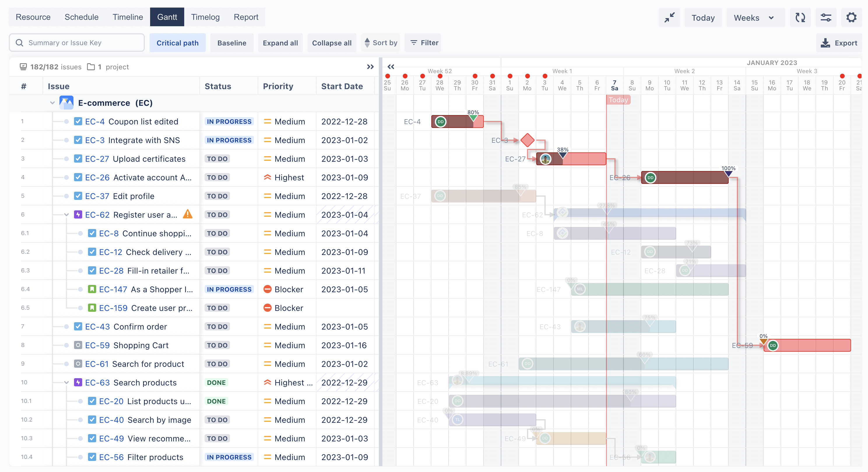Switch to the Resource tab
Viewport: 868px width, 472px height.
(33, 17)
